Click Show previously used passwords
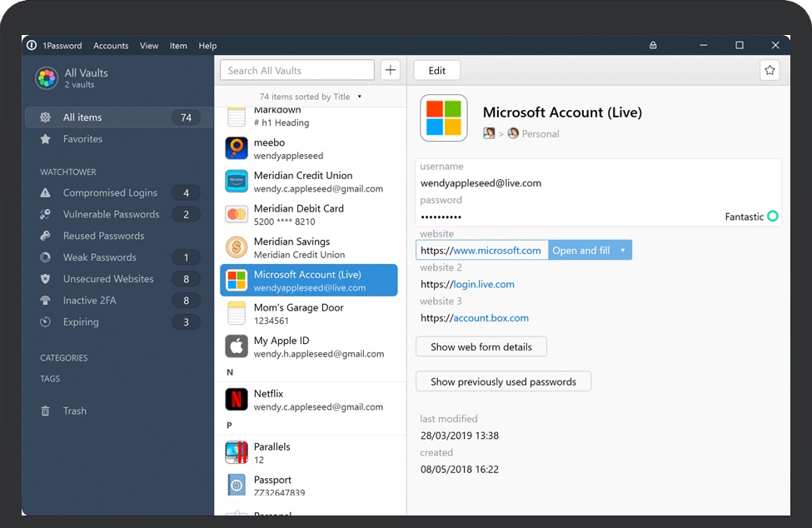The image size is (812, 528). tap(503, 381)
